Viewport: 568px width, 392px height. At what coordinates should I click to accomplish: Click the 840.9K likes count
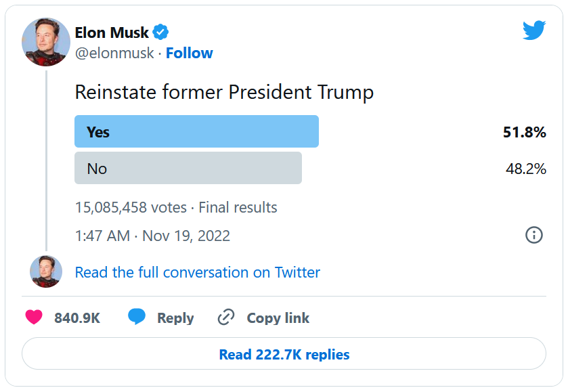point(77,318)
